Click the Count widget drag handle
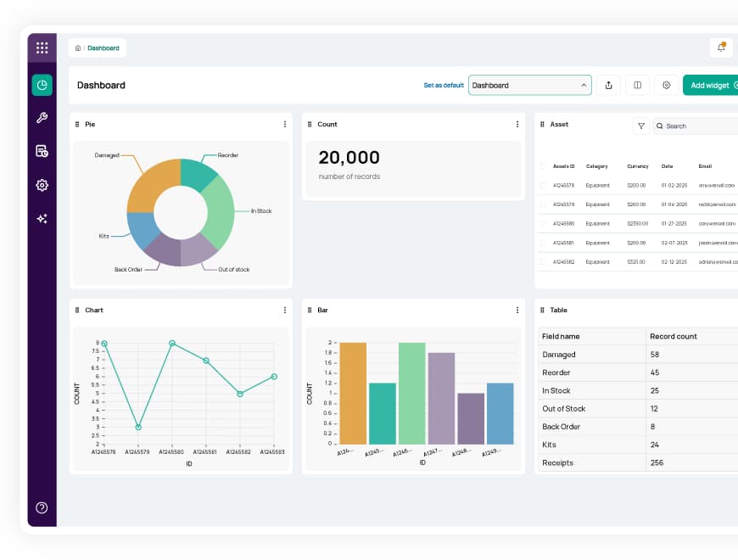Viewport: 738px width, 560px height. (310, 124)
